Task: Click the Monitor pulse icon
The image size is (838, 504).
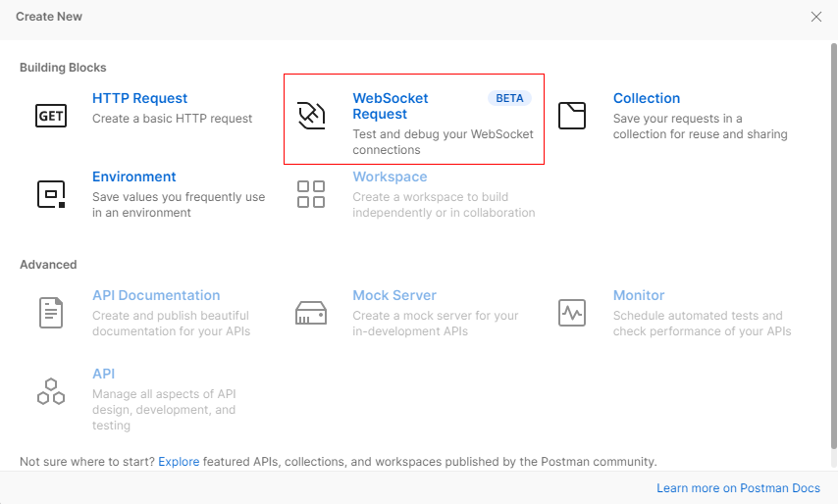Action: pos(571,313)
